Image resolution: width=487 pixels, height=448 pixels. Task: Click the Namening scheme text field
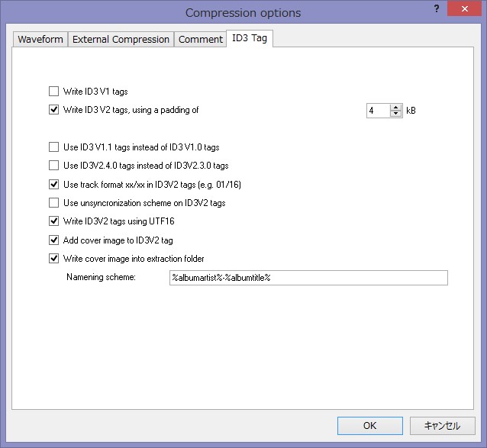(308, 278)
